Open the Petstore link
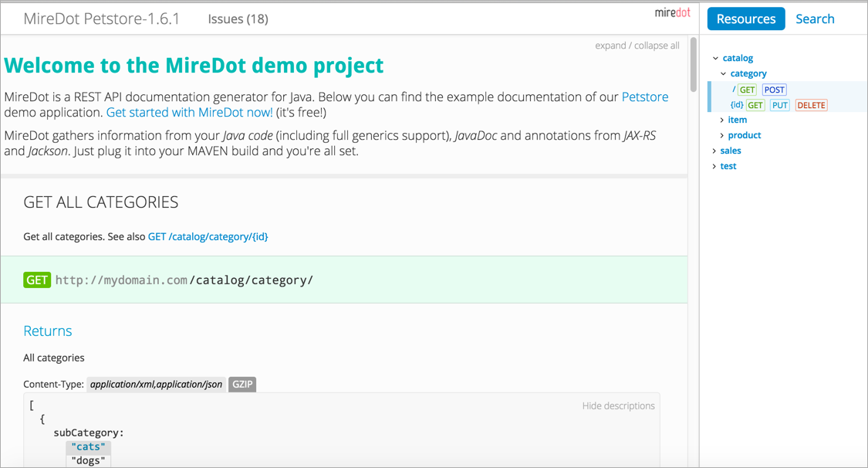The width and height of the screenshot is (868, 468). coord(645,97)
